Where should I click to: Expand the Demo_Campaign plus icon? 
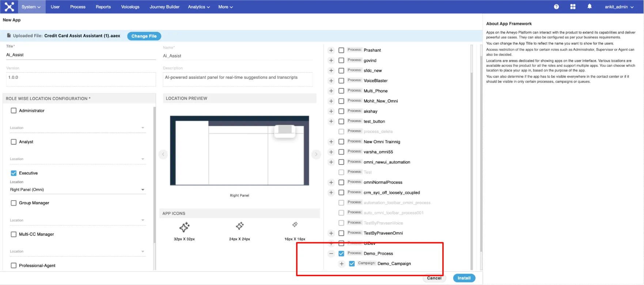[341, 264]
